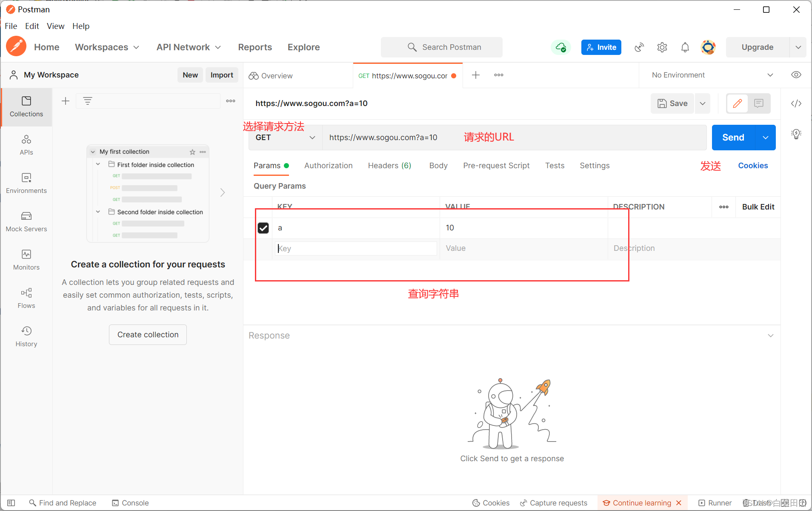Open the Mock Servers sidebar panel

pos(26,222)
